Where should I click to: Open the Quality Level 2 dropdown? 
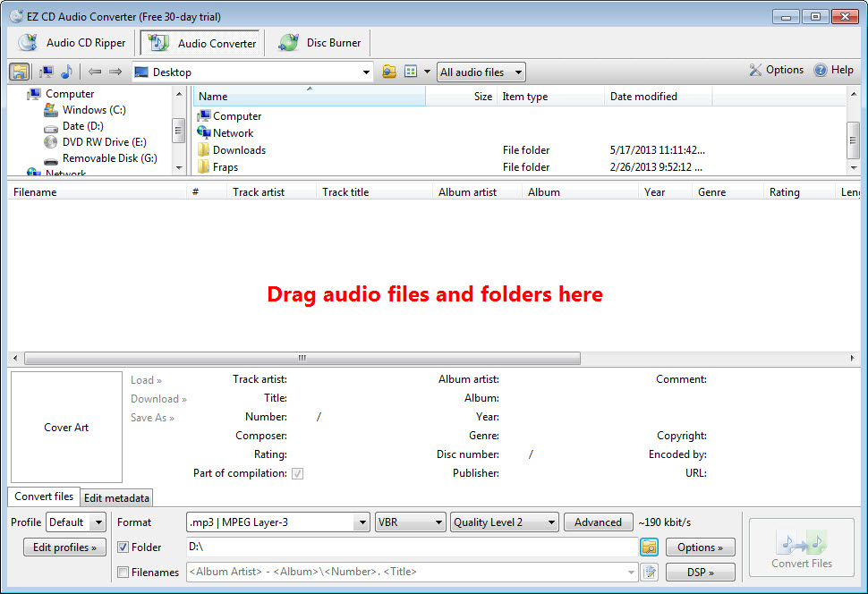point(505,522)
